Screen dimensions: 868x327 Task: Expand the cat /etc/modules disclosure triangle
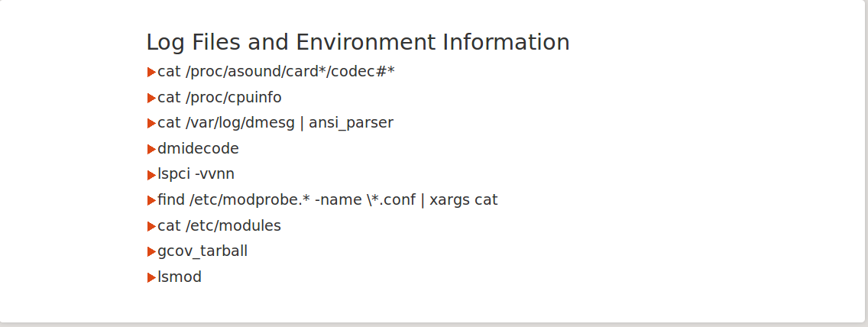tap(151, 226)
